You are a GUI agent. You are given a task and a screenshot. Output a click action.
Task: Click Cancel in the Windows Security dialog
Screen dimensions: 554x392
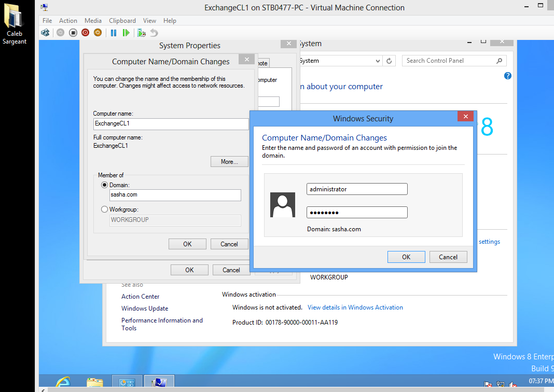[x=448, y=257]
